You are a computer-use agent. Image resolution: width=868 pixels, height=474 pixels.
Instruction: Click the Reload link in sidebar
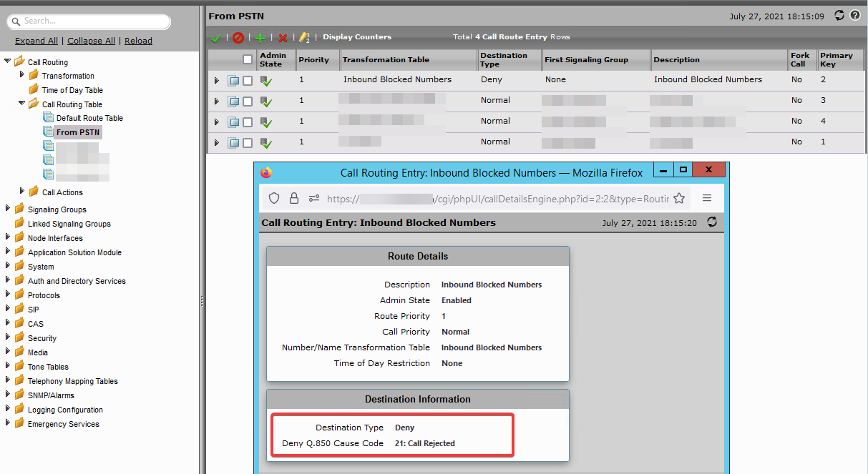138,41
